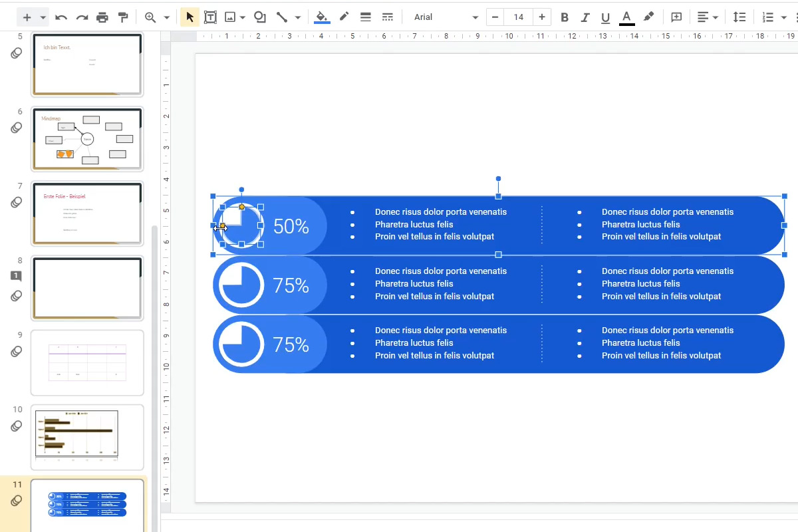This screenshot has width=798, height=532.
Task: Click the animation indicator beside slide 9
Action: (x=17, y=351)
